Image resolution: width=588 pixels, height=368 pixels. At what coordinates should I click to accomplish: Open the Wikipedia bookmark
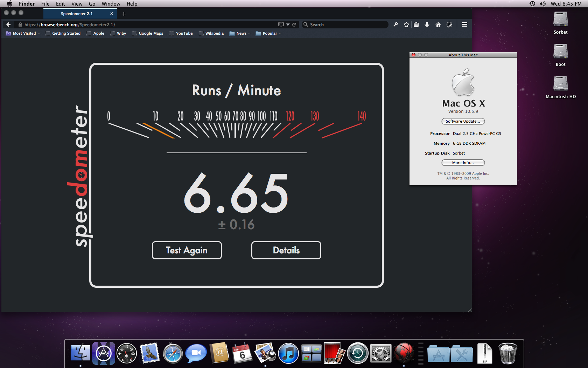[x=211, y=33]
